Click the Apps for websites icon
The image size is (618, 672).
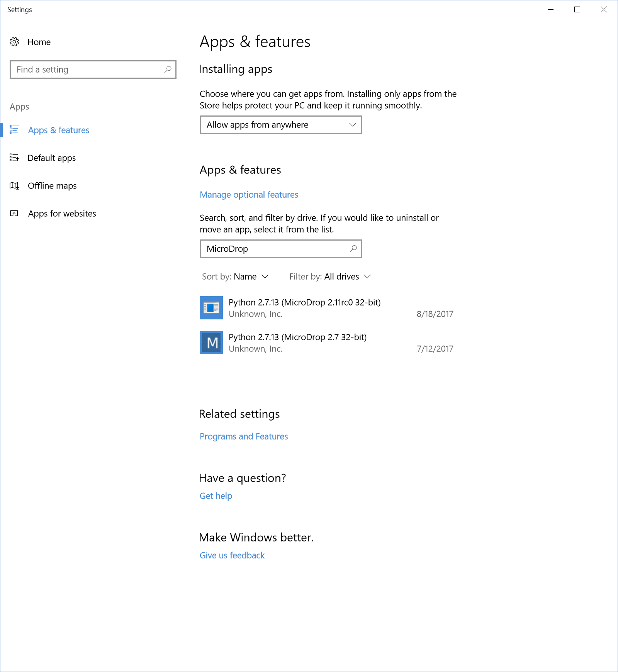coord(14,214)
